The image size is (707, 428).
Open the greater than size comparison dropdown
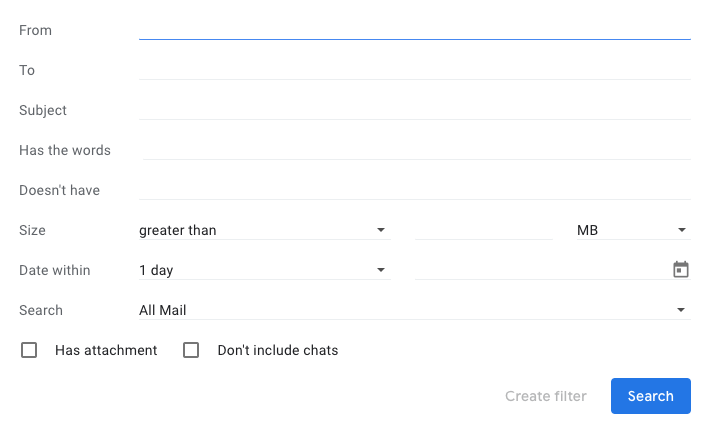[x=265, y=230]
